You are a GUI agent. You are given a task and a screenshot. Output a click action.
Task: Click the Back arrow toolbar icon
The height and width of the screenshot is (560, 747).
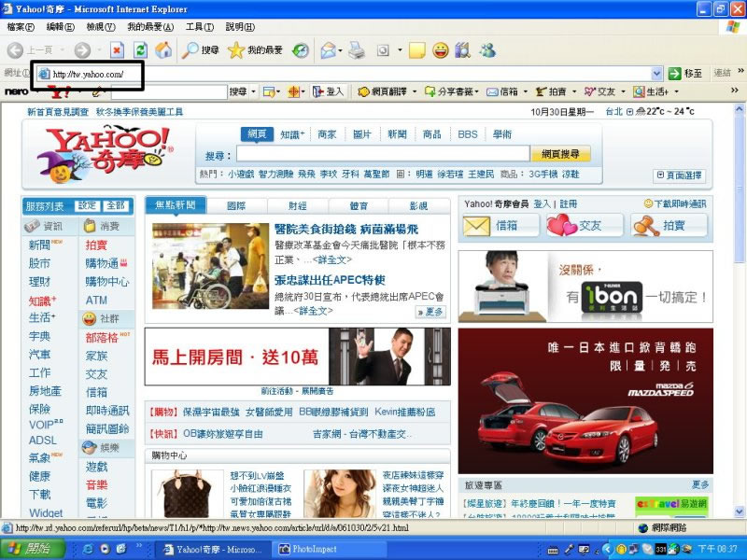tap(15, 50)
